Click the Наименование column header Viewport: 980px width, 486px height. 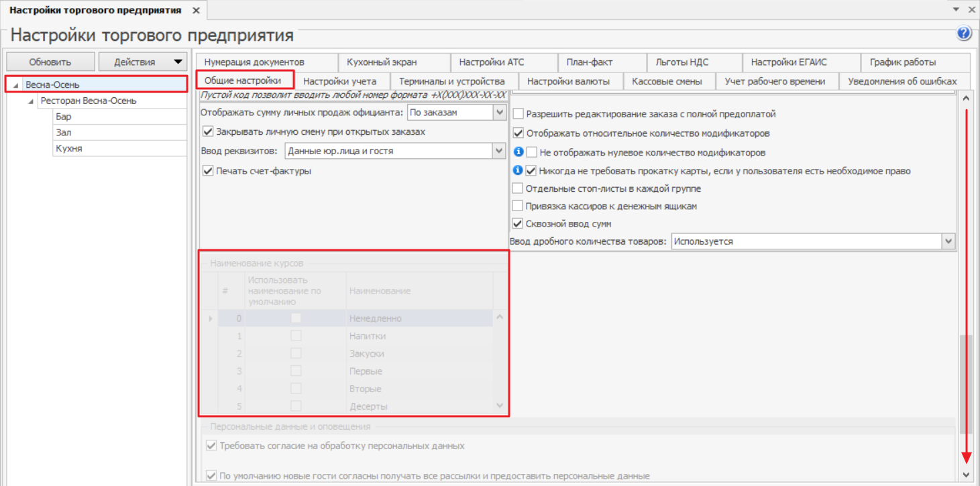click(x=419, y=291)
